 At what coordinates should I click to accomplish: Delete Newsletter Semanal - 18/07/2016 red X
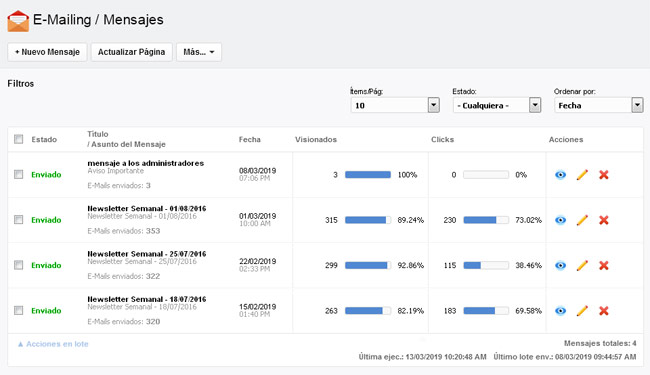[x=604, y=311]
